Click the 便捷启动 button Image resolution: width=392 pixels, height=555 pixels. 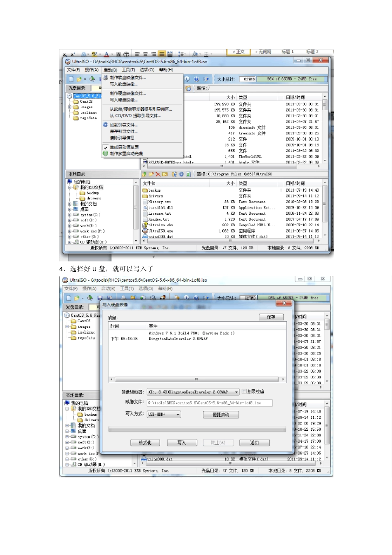(221, 414)
